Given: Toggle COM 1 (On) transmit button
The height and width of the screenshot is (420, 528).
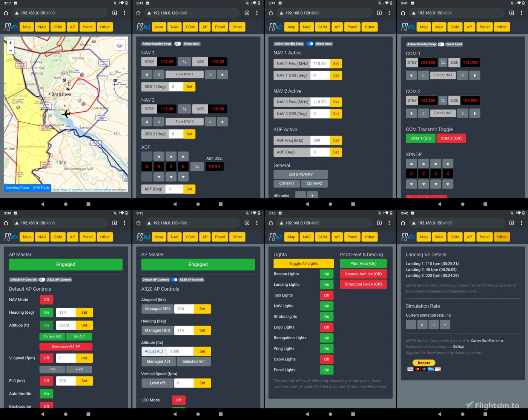Looking at the screenshot, I should pyautogui.click(x=421, y=138).
